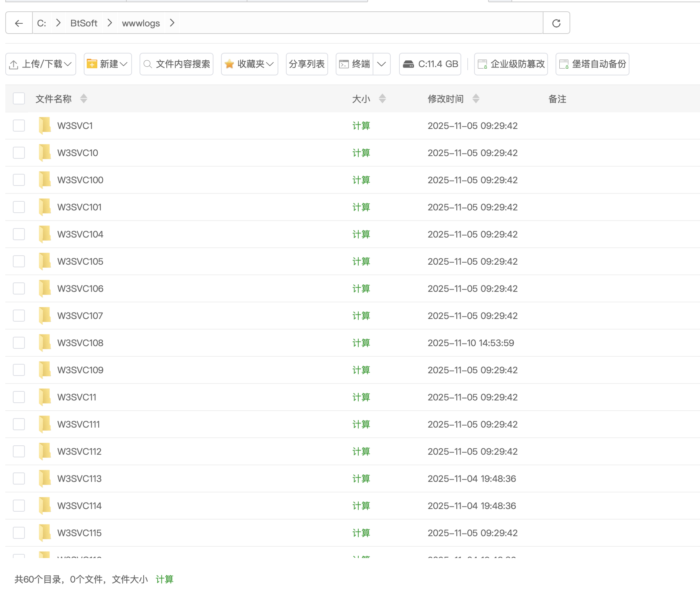Viewport: 700px width, 595px height.
Task: Refresh the file list with reload icon
Action: point(556,23)
